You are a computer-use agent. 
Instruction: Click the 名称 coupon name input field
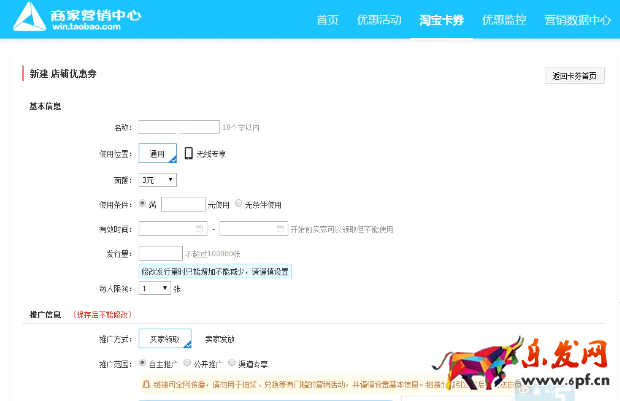click(x=179, y=127)
